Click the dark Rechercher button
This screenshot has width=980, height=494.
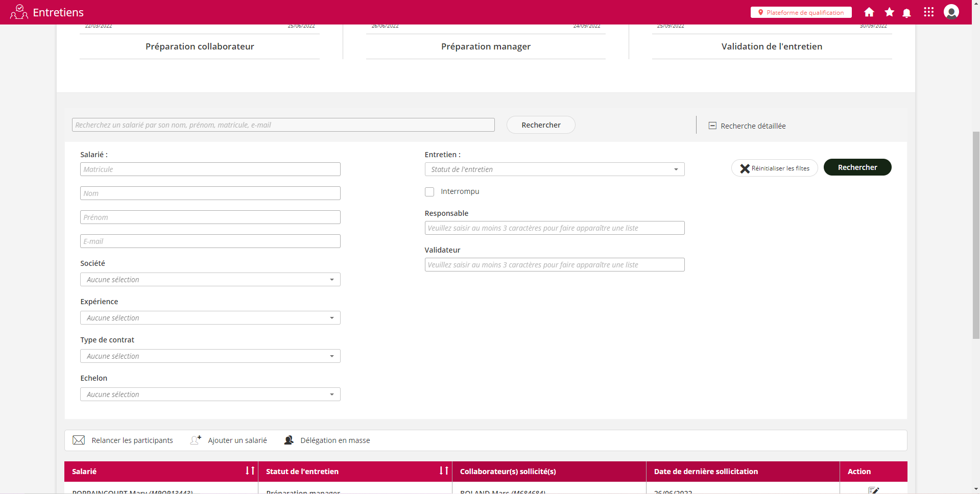coord(857,167)
